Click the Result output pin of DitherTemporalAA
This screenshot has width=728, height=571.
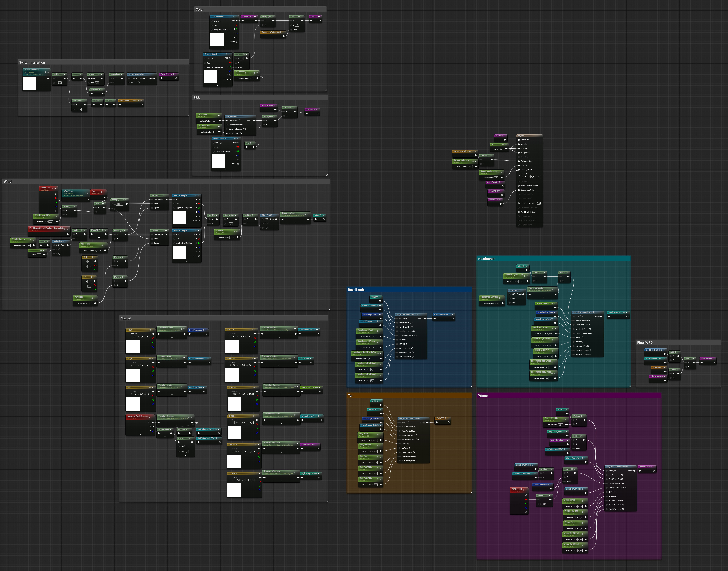154,78
